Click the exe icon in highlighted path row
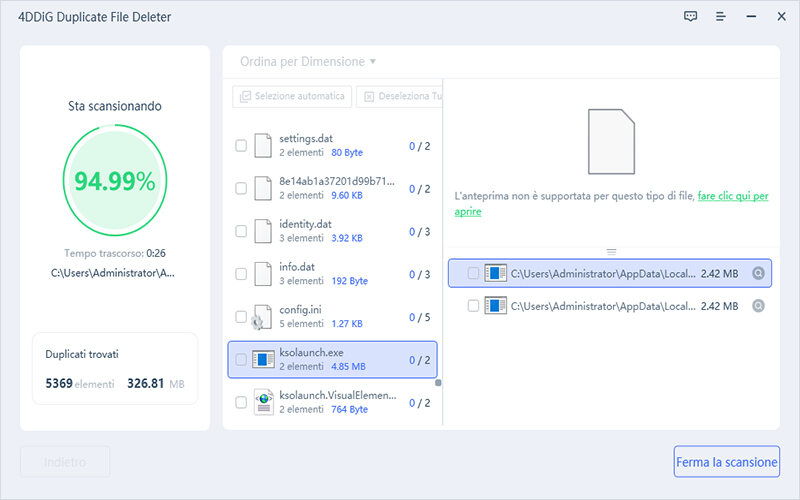This screenshot has height=500, width=800. point(495,273)
